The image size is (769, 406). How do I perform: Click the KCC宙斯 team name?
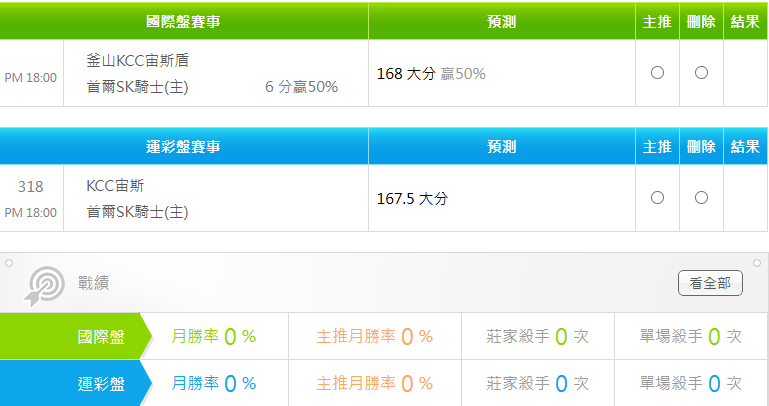click(116, 185)
